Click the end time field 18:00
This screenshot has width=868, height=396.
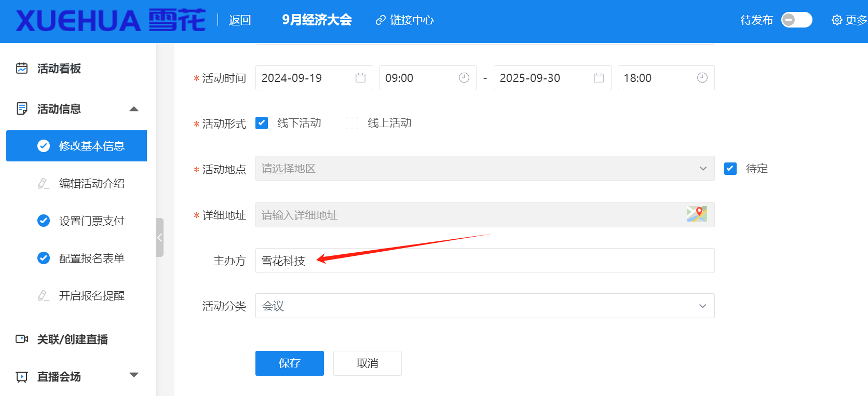tap(666, 78)
